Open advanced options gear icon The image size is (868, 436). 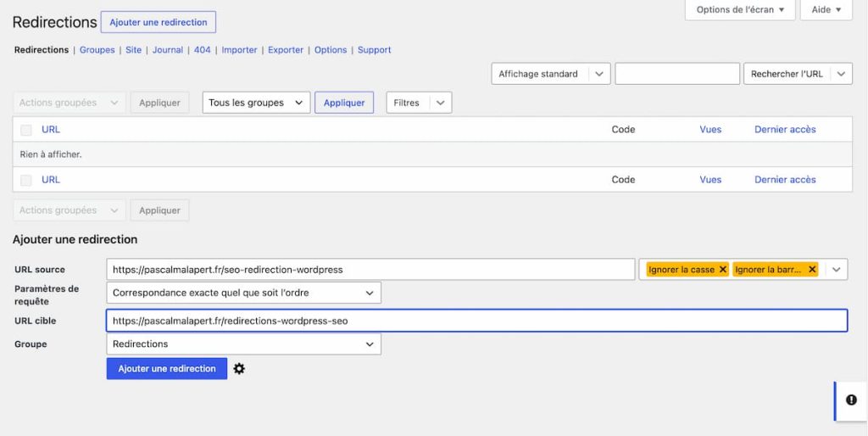coord(238,368)
